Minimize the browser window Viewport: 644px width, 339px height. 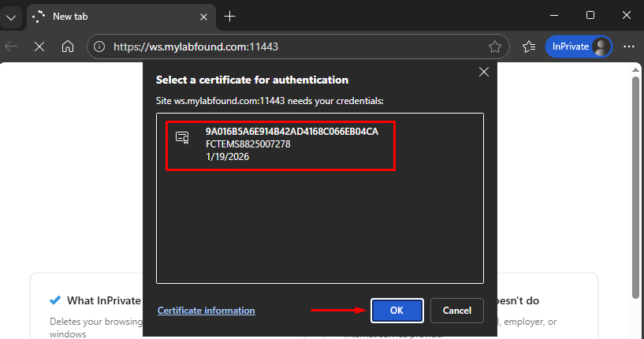coord(554,16)
